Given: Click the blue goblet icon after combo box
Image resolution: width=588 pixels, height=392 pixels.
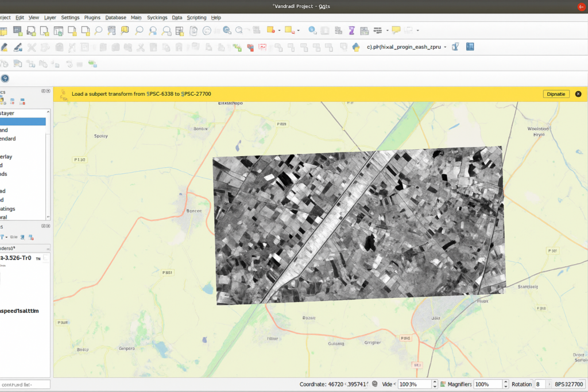Looking at the screenshot, I should (455, 47).
